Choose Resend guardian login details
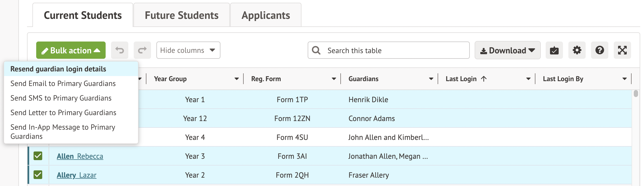The image size is (644, 186). coord(58,69)
